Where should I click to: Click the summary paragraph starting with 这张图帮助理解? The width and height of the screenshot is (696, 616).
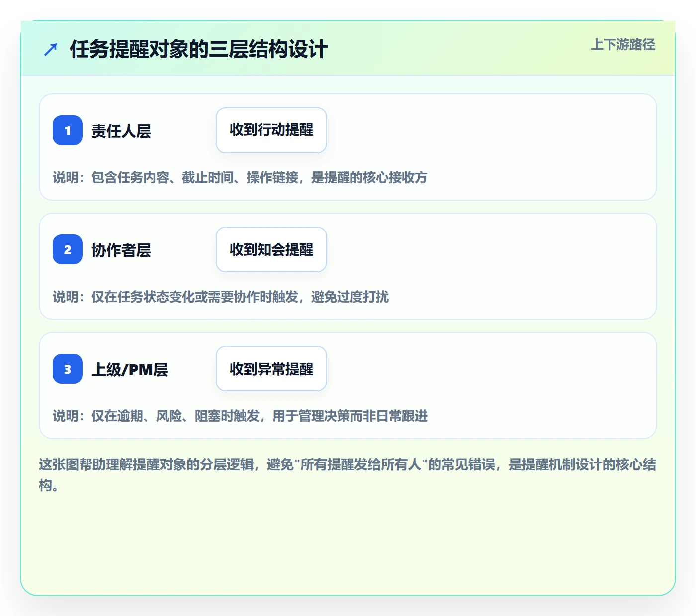[348, 475]
